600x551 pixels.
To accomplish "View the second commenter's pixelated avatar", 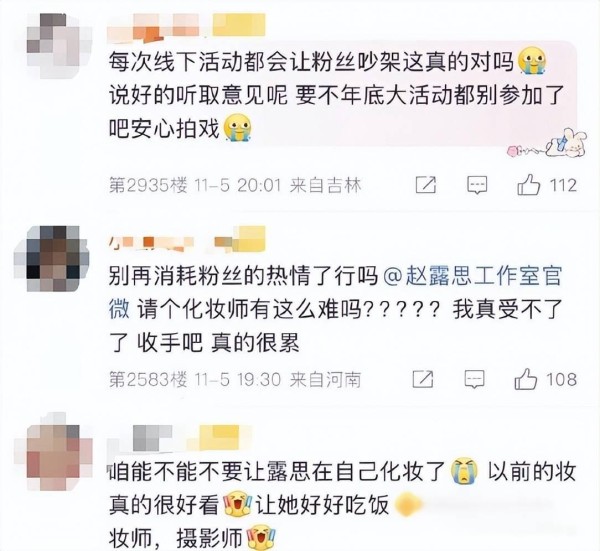I will pos(52,258).
